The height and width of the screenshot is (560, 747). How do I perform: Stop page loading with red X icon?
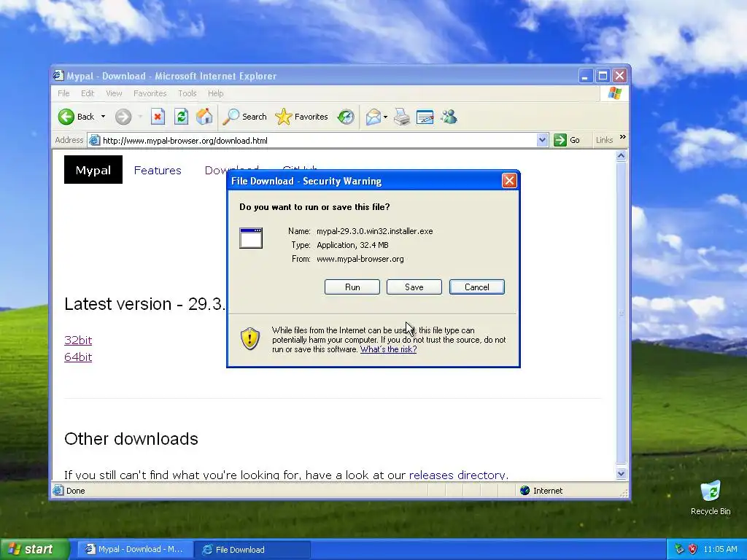tap(158, 117)
